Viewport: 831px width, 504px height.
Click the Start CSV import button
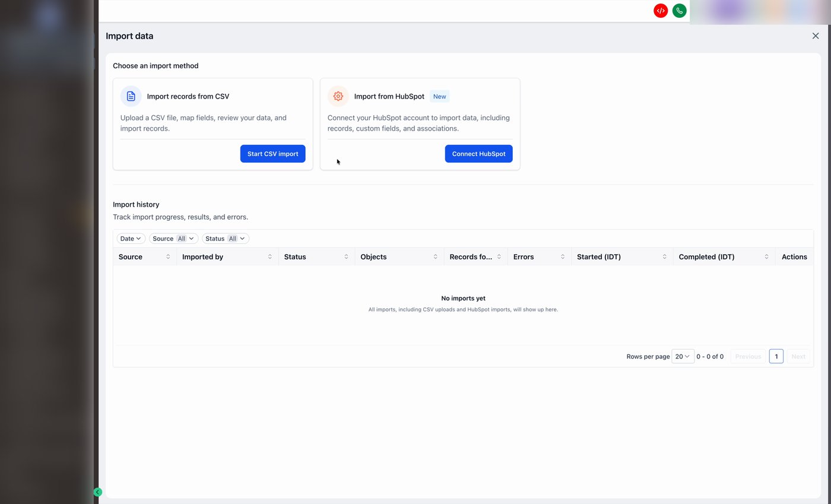(x=272, y=153)
